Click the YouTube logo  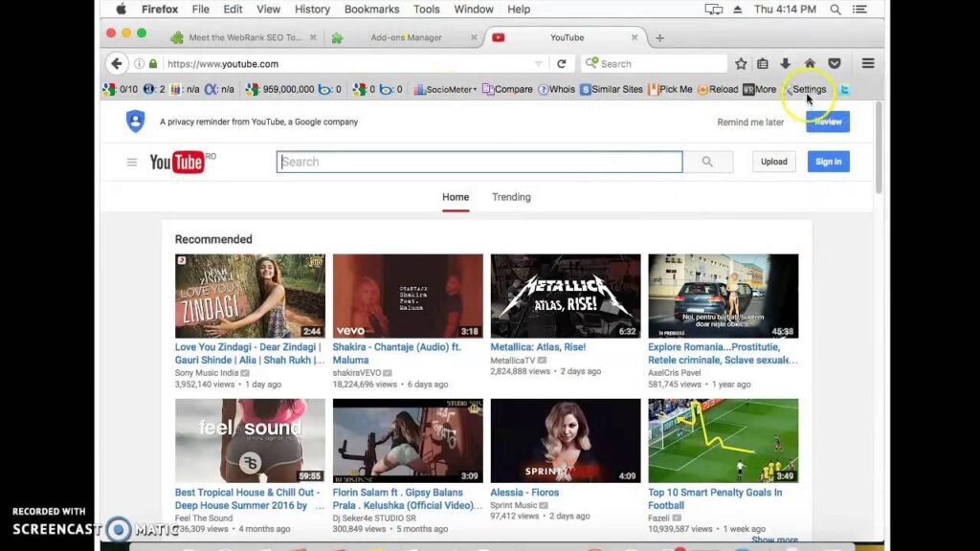(177, 162)
